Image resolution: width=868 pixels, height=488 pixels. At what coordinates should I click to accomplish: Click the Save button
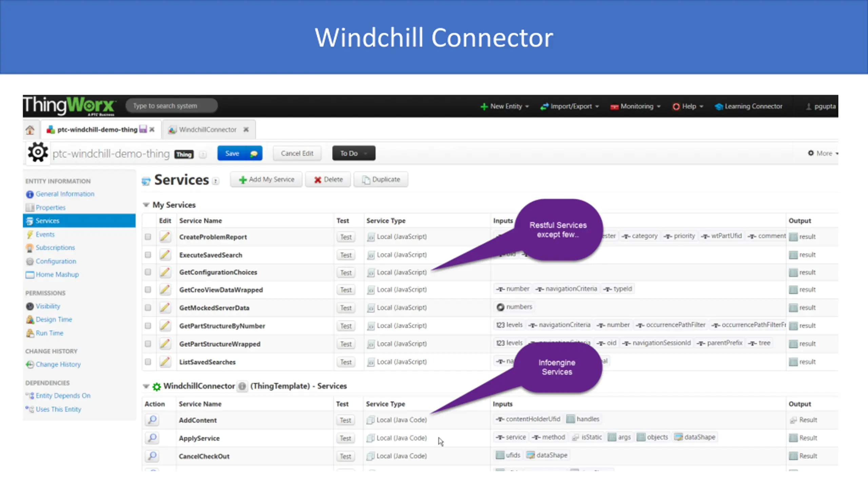(240, 153)
